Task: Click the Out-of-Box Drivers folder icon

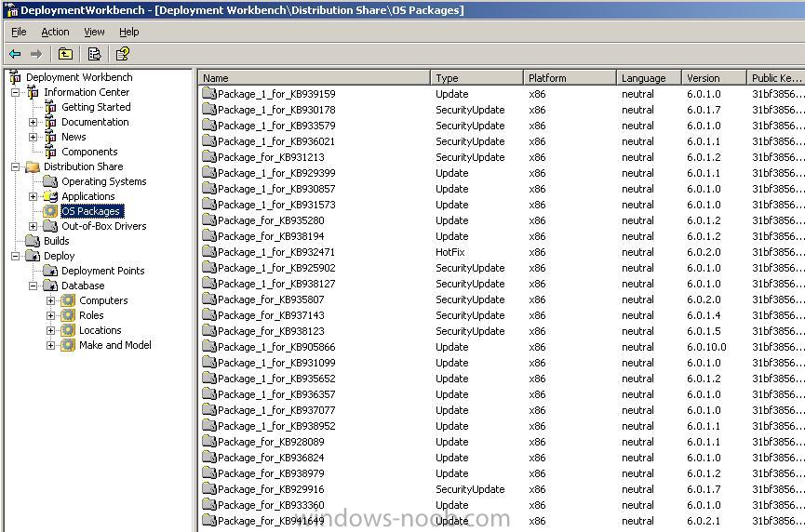Action: click(50, 226)
